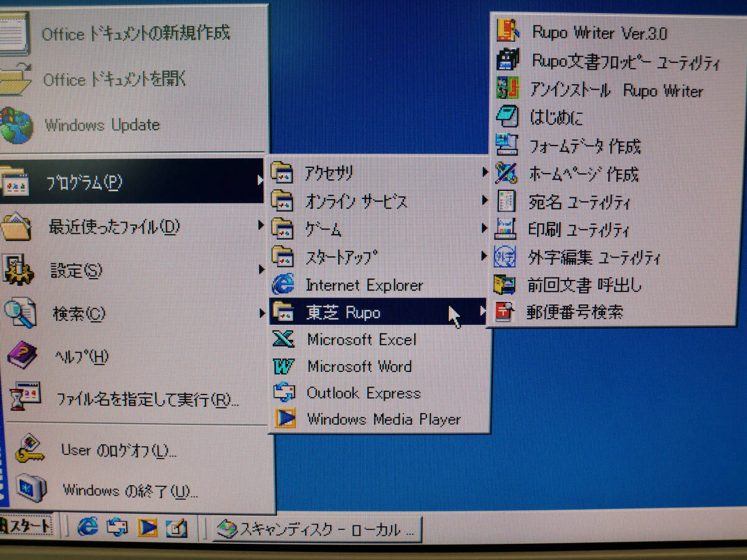Click the "Windows Update" label
The height and width of the screenshot is (560, 747).
[x=102, y=124]
